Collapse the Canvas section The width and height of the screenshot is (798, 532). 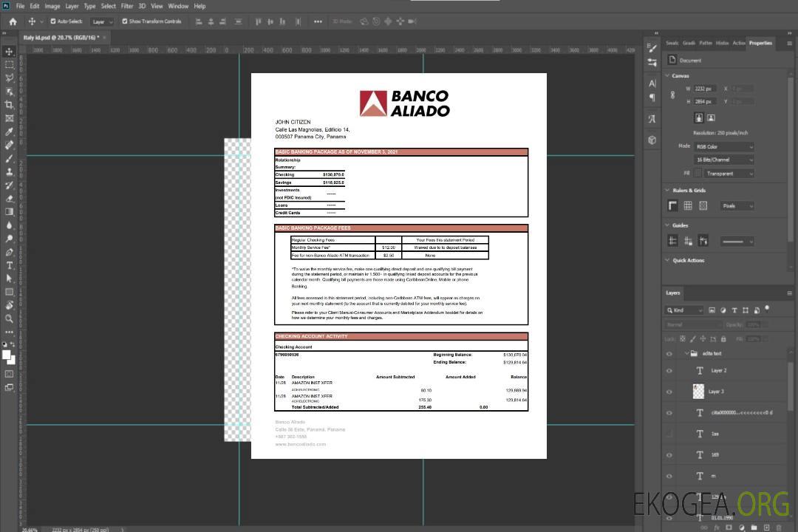coord(667,75)
